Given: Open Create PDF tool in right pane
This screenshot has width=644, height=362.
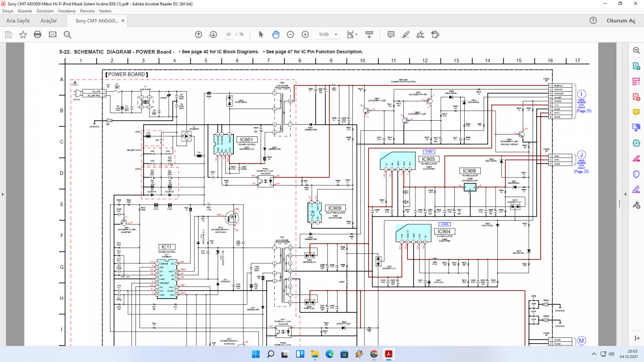Looking at the screenshot, I should 636,97.
